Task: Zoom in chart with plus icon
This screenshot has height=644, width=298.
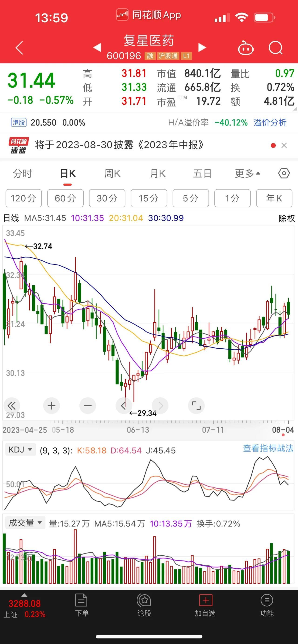Action: pos(51,406)
